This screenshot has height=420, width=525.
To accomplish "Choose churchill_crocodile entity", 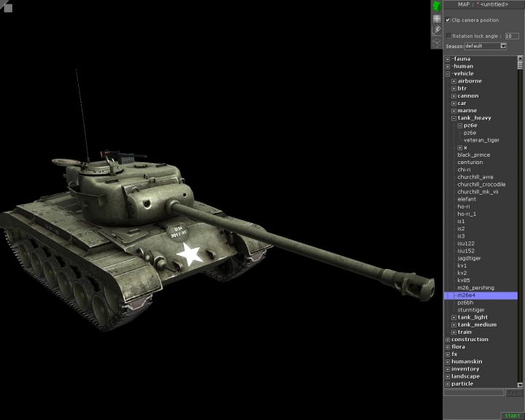I will click(481, 184).
